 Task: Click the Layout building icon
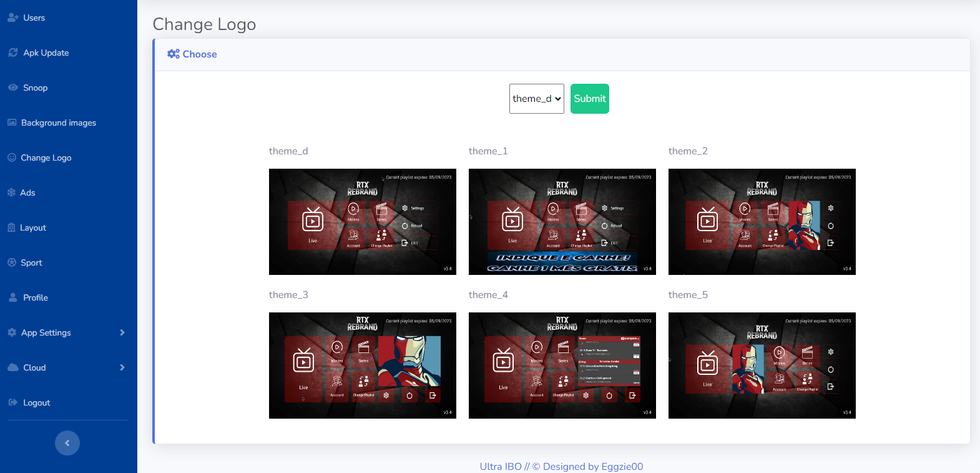[x=11, y=227]
